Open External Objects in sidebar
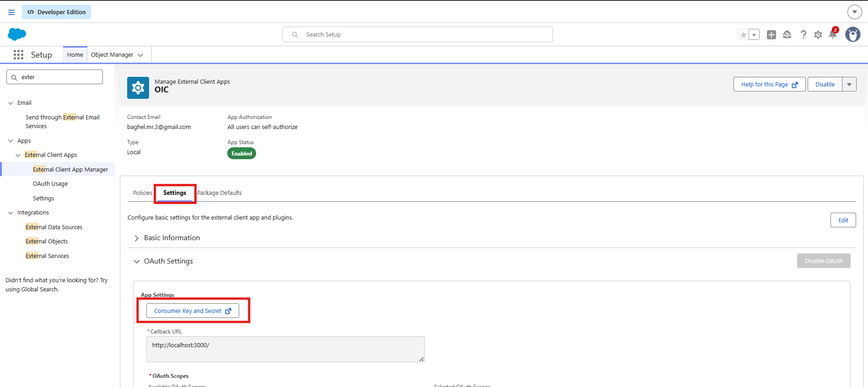The height and width of the screenshot is (387, 868). point(47,242)
